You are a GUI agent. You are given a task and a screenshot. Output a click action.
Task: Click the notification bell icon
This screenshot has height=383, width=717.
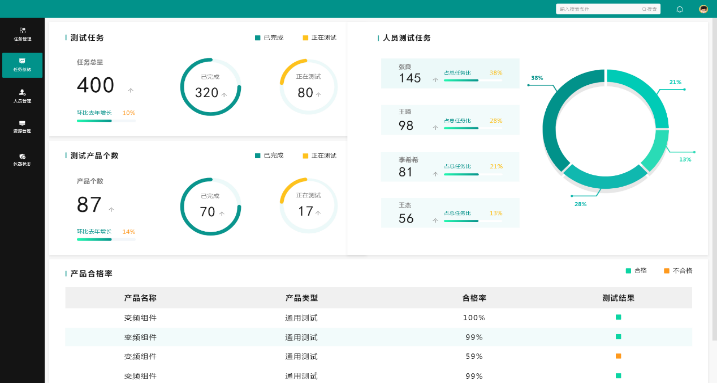point(680,9)
